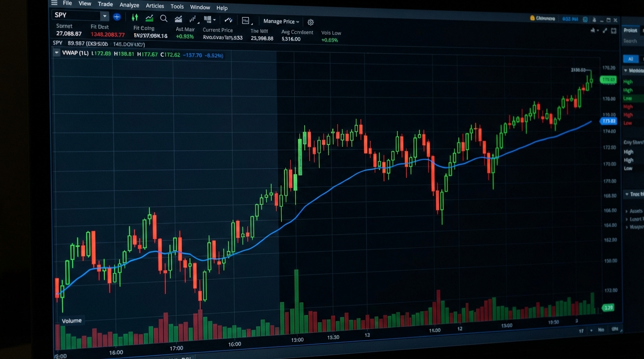This screenshot has width=644, height=359.
Task: Collapse the VWAP (1L) indicator row
Action: coord(57,53)
